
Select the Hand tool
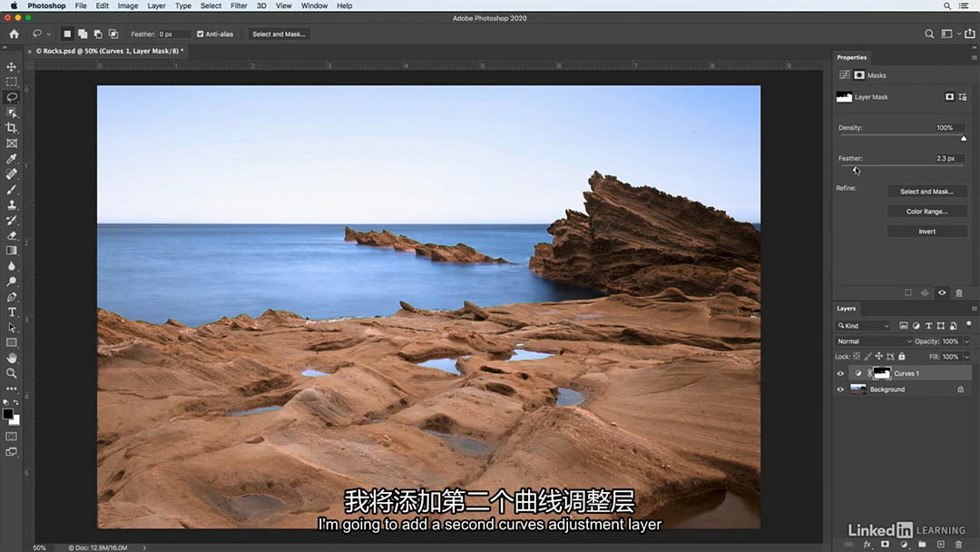[11, 358]
